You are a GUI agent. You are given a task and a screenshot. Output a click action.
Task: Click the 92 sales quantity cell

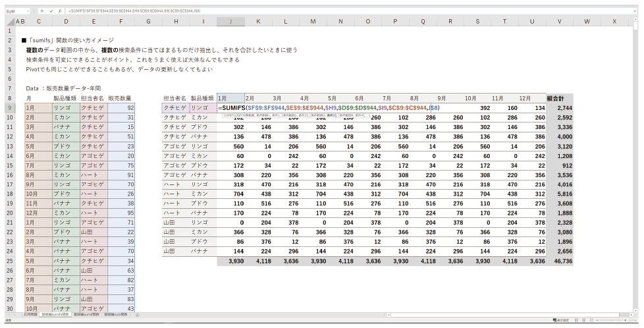tap(121, 108)
